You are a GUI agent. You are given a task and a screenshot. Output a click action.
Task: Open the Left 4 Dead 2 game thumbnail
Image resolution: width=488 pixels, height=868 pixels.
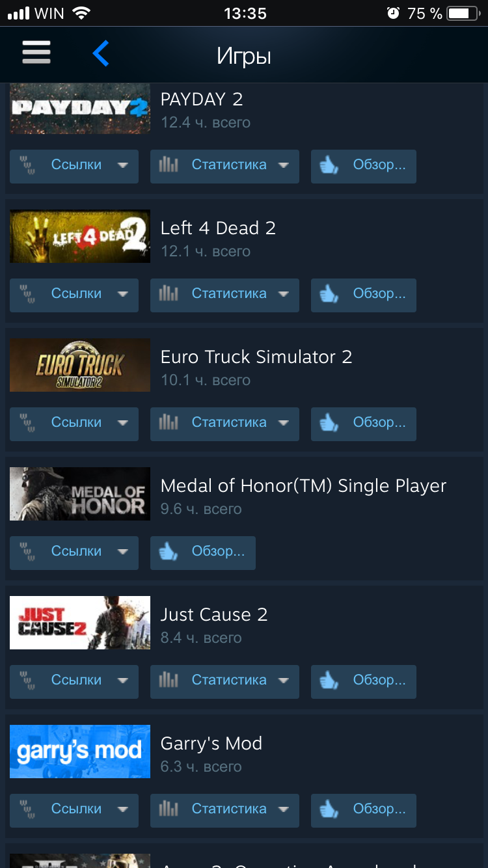coord(80,236)
